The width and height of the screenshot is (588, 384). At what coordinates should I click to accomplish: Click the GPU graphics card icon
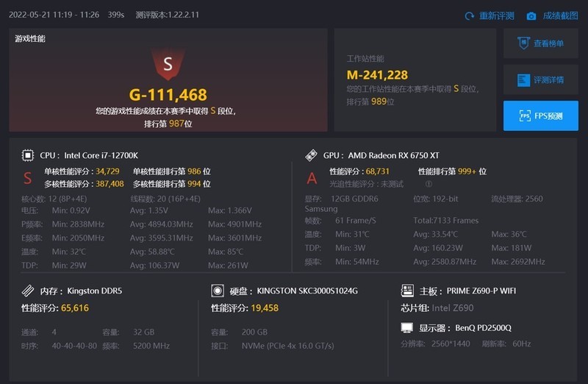pos(311,155)
